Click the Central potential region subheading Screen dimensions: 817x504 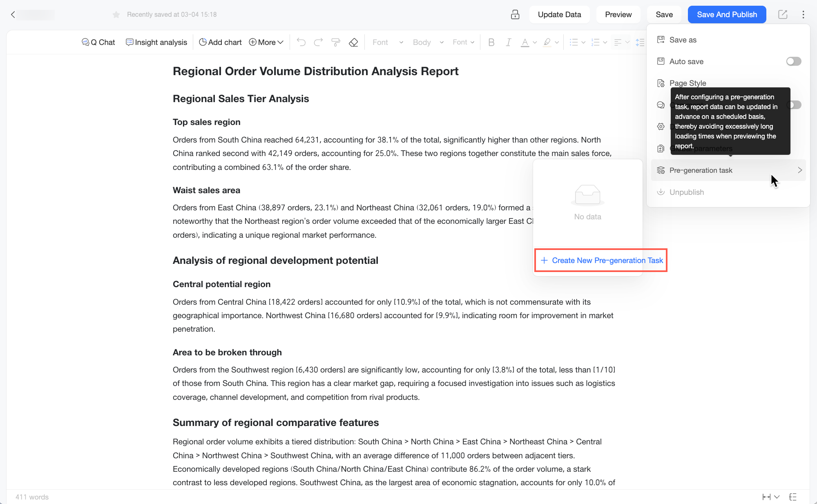tap(221, 284)
